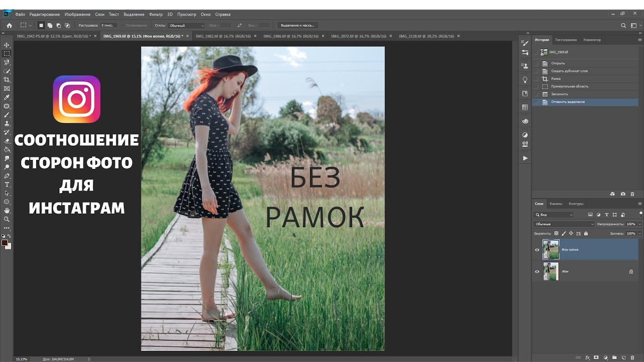Select the Quick Selection tool
This screenshot has width=644, height=362.
pos(7,71)
